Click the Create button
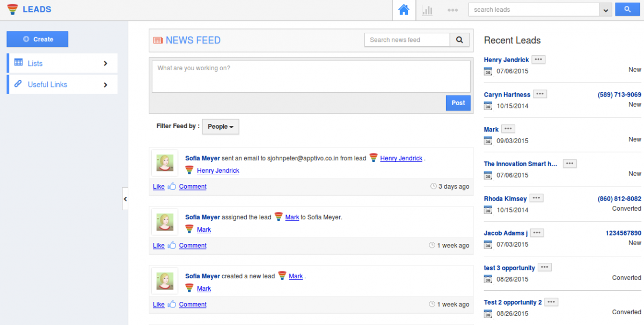644x325 pixels. point(38,39)
